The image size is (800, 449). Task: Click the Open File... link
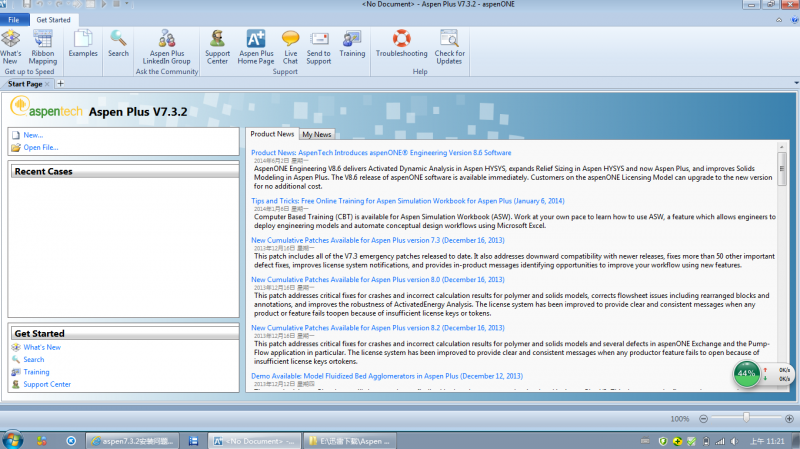pyautogui.click(x=41, y=147)
